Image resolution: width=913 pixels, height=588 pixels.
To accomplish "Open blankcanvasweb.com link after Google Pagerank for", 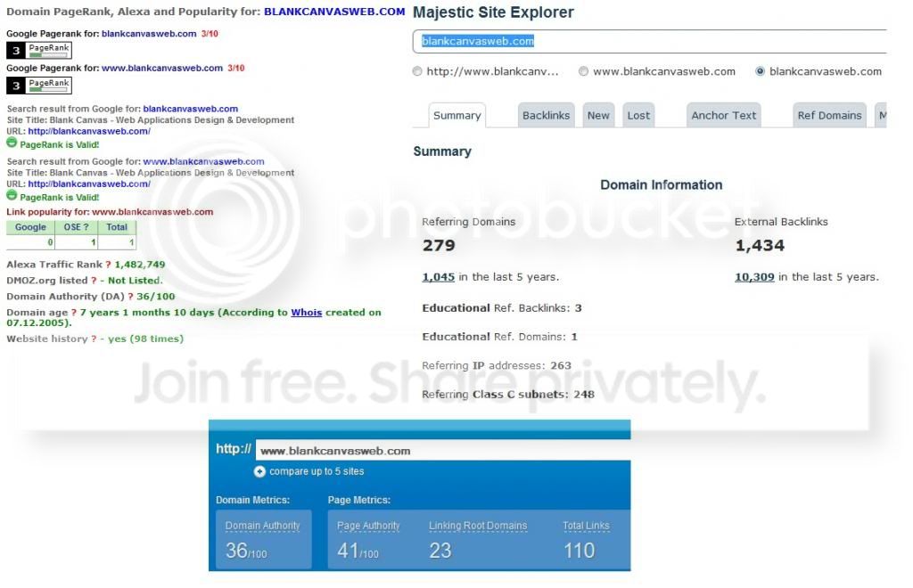I will [149, 34].
